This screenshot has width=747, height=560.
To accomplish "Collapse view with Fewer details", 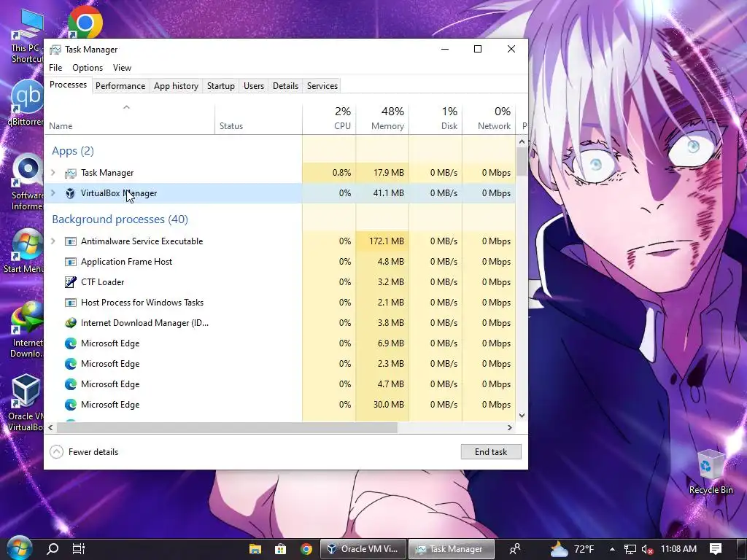I will click(x=84, y=452).
